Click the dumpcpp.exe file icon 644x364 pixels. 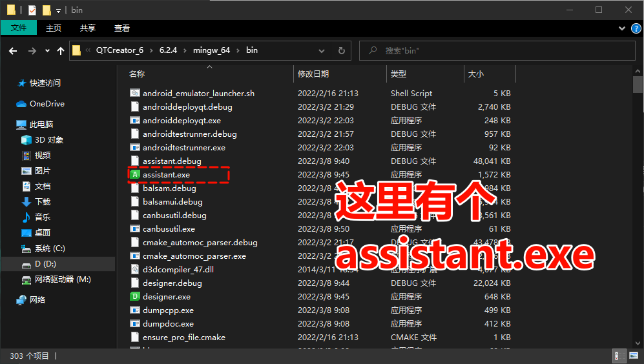(x=135, y=310)
